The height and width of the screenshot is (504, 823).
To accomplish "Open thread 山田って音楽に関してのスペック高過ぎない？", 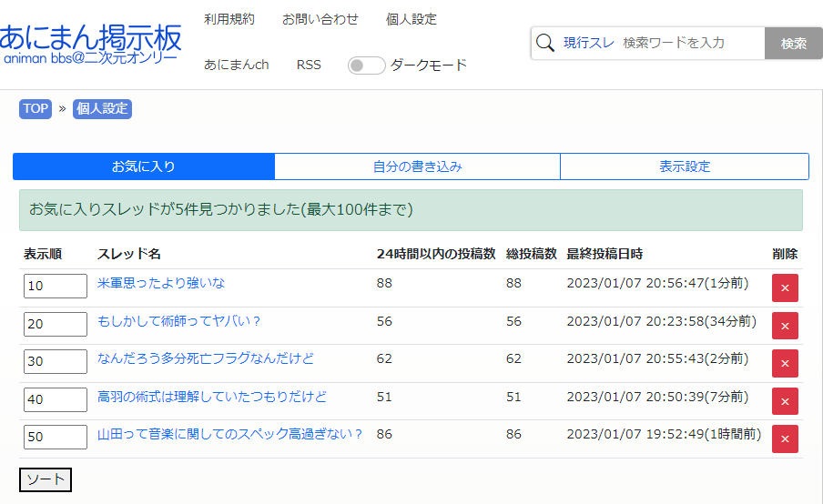I will point(229,435).
